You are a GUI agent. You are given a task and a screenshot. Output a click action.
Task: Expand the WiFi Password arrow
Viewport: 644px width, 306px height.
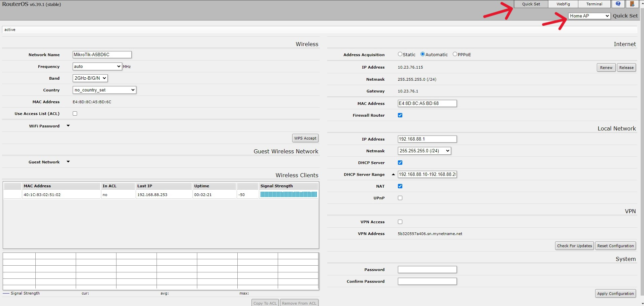(68, 126)
